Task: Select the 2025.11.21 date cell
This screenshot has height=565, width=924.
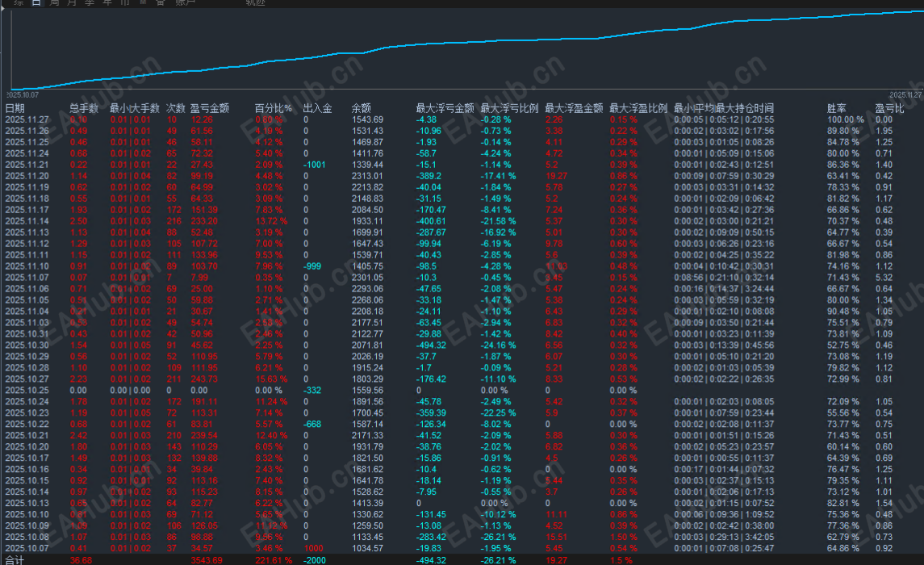Action: pyautogui.click(x=27, y=165)
